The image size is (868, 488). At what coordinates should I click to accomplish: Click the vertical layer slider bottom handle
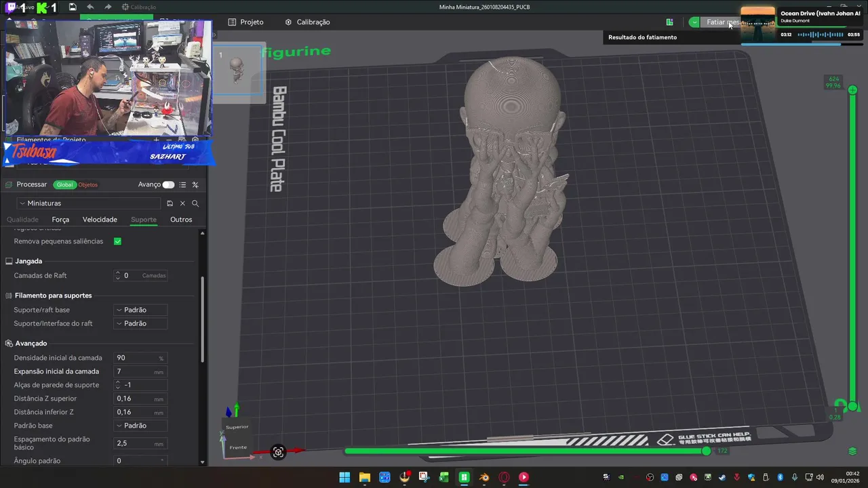853,407
